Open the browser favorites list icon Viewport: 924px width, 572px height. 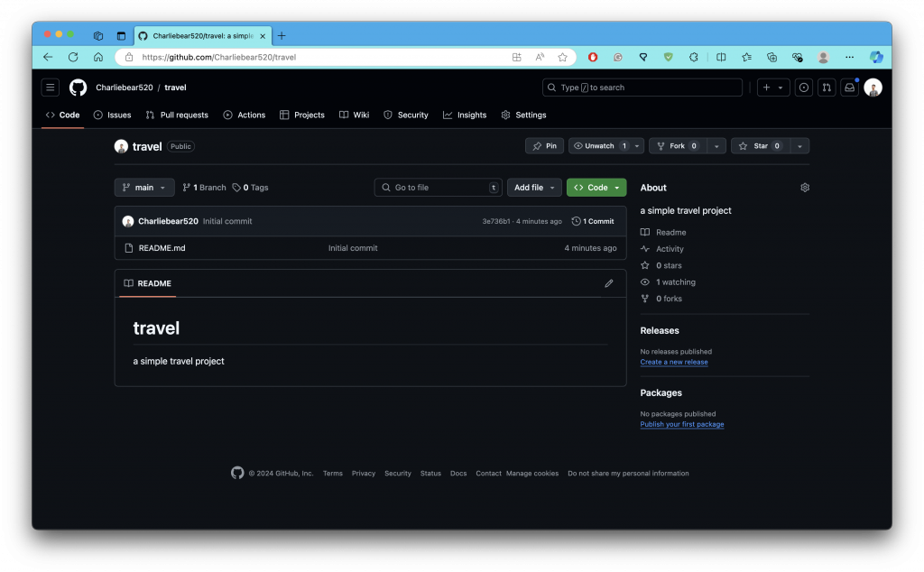pos(746,57)
